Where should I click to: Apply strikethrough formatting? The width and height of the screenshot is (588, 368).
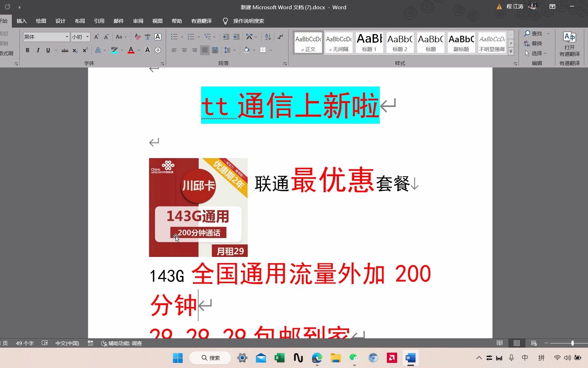click(x=65, y=50)
